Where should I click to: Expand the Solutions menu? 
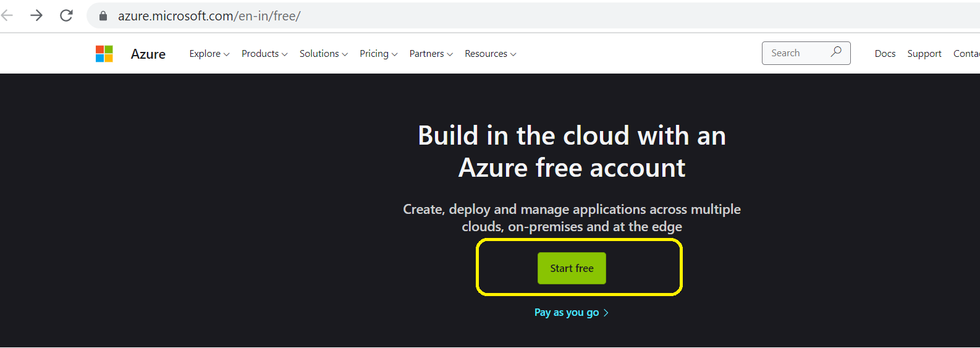(324, 54)
